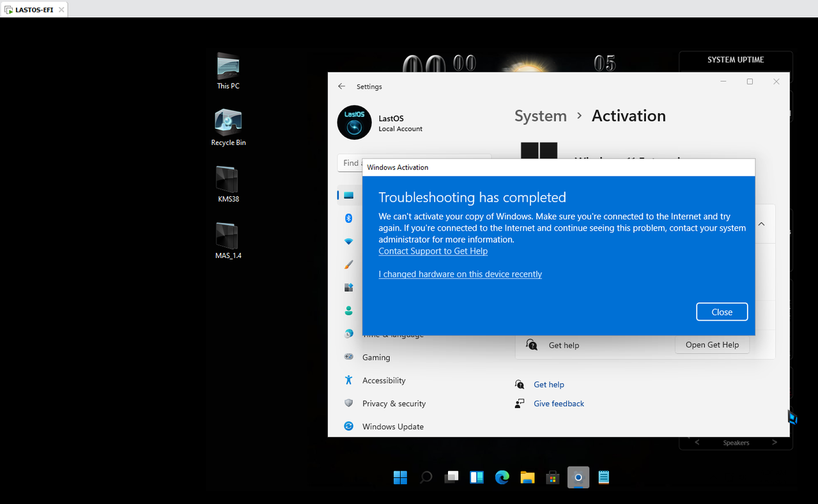Open Task View from taskbar
Viewport: 818px width, 504px height.
click(451, 477)
